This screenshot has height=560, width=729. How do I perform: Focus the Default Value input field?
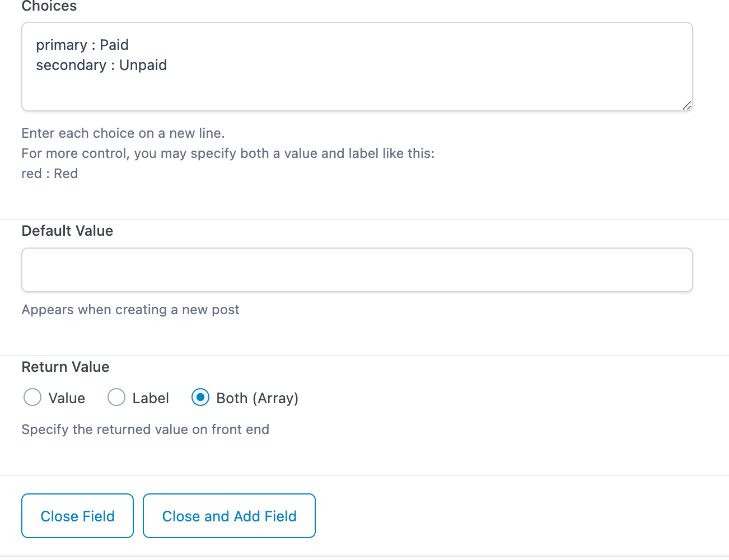click(x=357, y=270)
